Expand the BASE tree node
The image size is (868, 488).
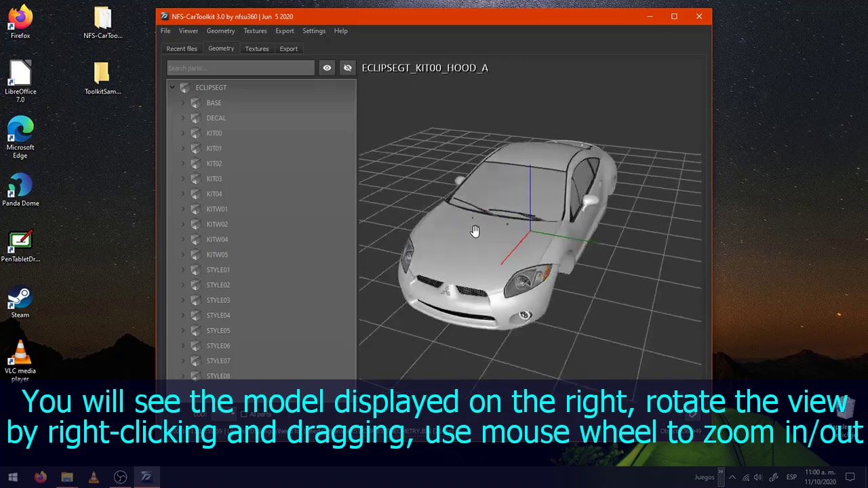[x=183, y=103]
